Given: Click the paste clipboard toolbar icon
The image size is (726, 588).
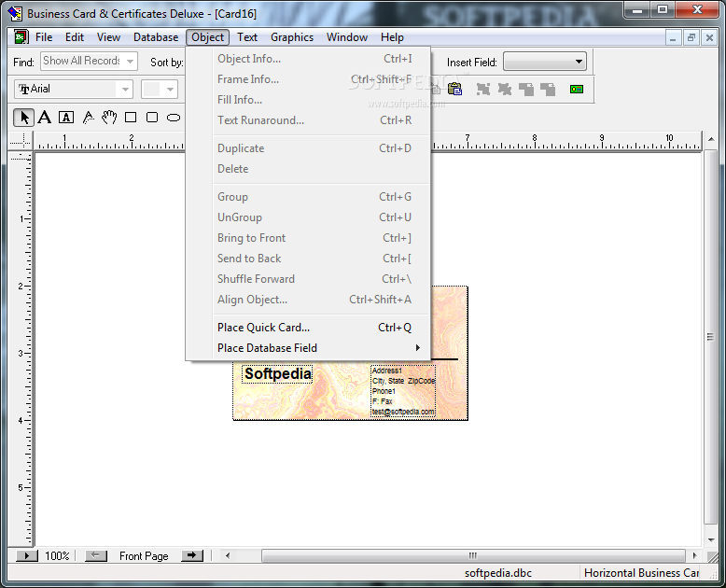Looking at the screenshot, I should point(454,89).
